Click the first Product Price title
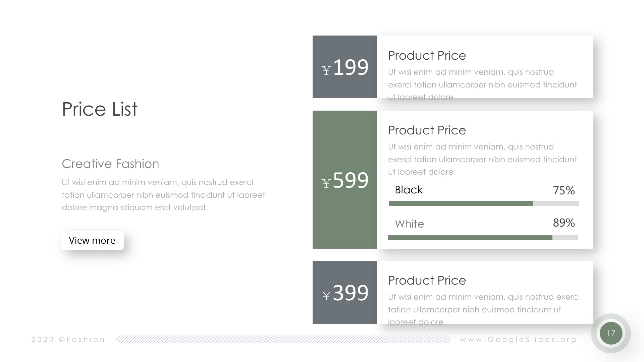Image resolution: width=644 pixels, height=362 pixels. coord(427,55)
